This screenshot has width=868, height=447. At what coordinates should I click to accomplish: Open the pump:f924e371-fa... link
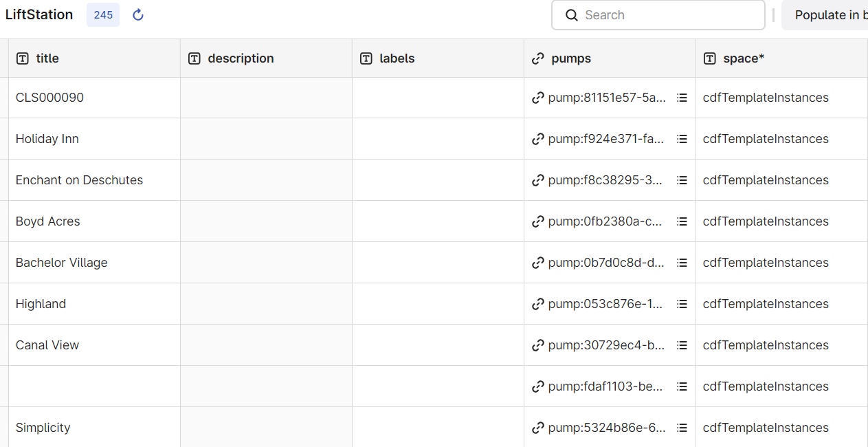tap(606, 139)
